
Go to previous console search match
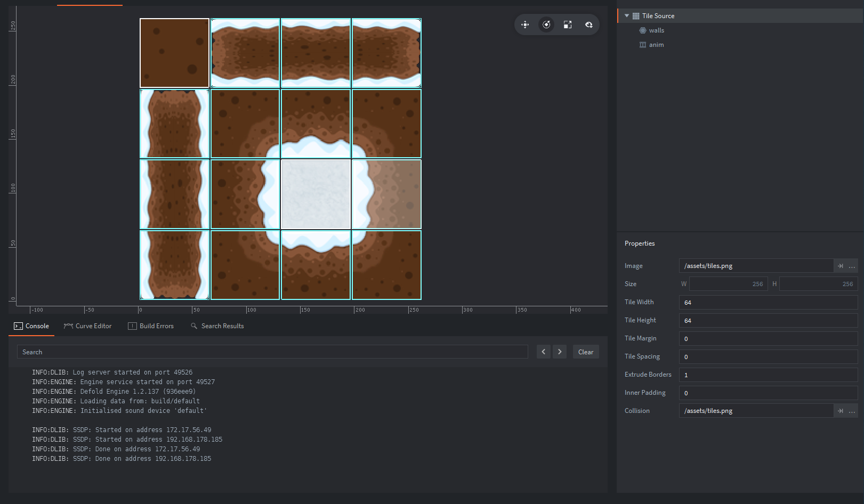coord(544,352)
